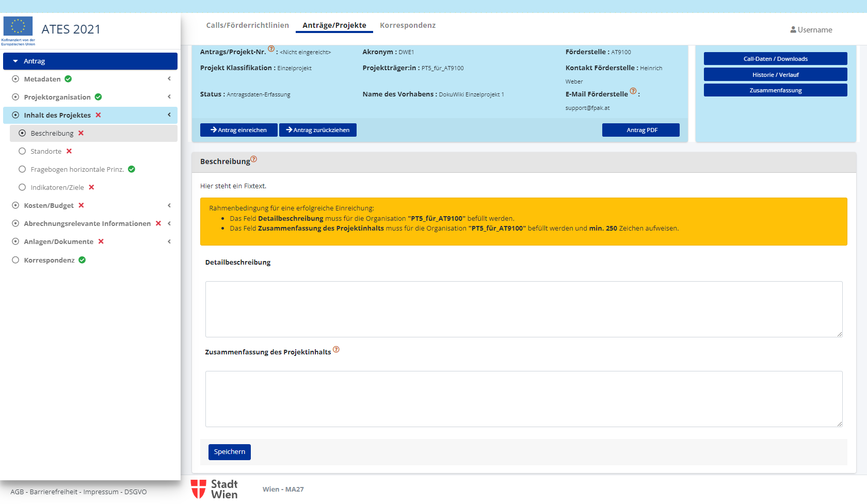
Task: Expand Kosten/Budget section chevron
Action: coord(169,205)
